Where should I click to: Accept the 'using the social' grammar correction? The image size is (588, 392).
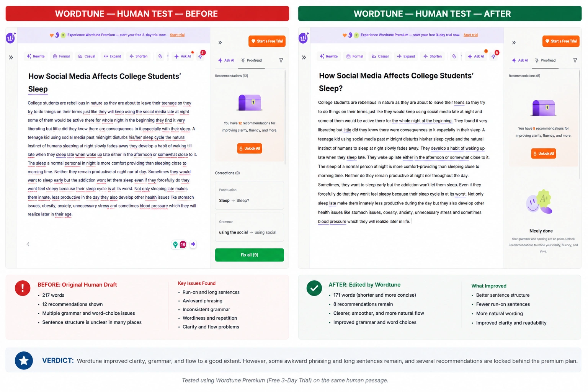pos(250,227)
